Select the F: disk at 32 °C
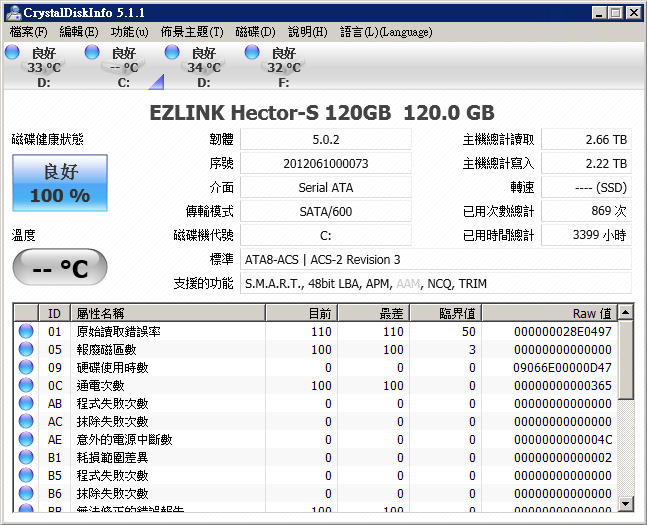The image size is (647, 525). tap(283, 67)
